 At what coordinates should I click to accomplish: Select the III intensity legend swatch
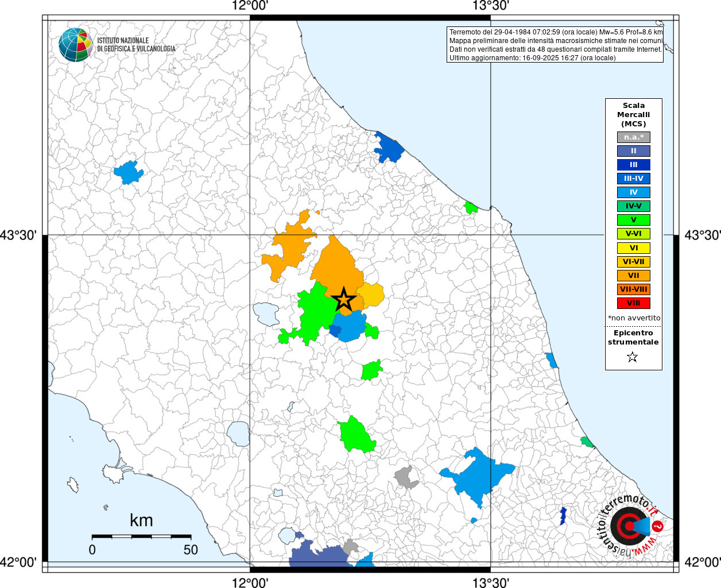click(x=634, y=165)
